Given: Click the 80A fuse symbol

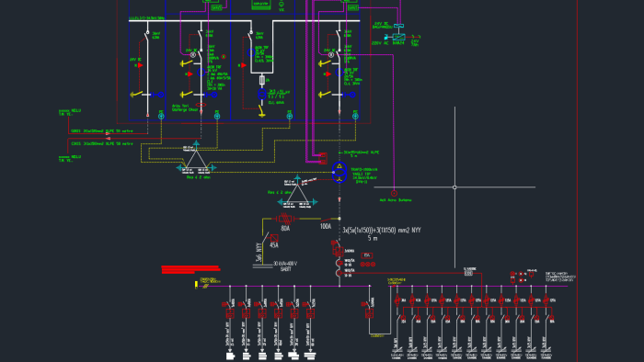Looking at the screenshot, I should [x=285, y=219].
